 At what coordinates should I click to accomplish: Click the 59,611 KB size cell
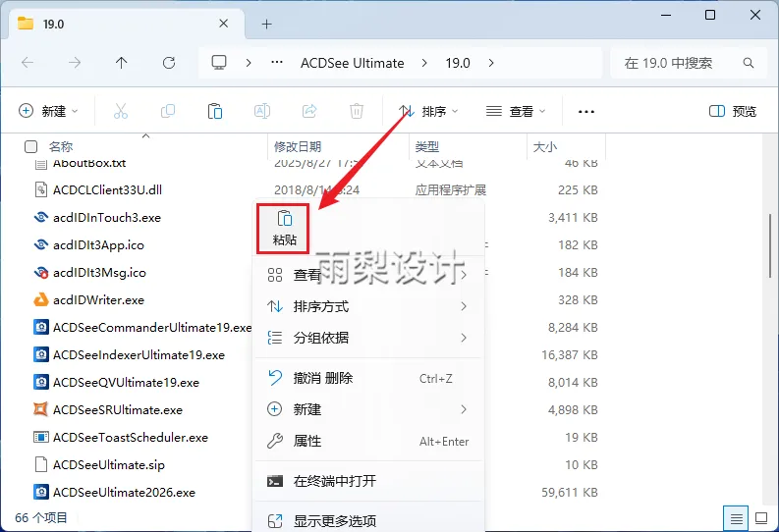click(570, 493)
